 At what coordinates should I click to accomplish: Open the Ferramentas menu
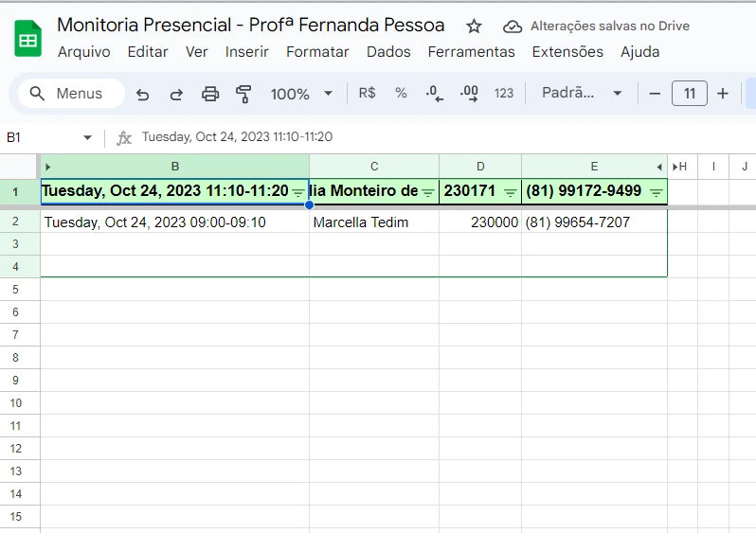(471, 52)
